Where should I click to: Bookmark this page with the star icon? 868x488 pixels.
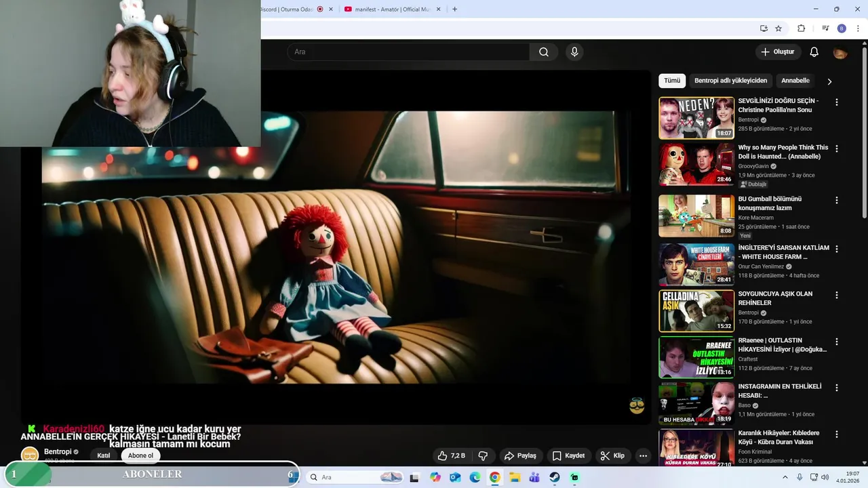click(778, 28)
